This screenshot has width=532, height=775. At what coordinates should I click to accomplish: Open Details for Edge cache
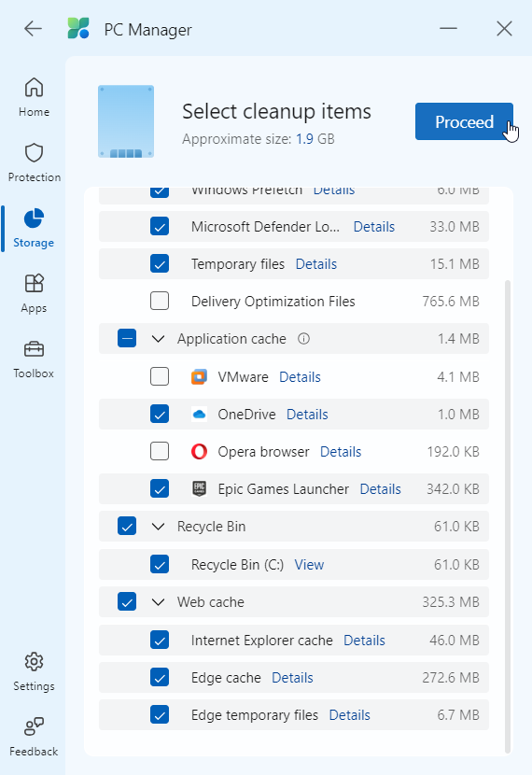(292, 678)
